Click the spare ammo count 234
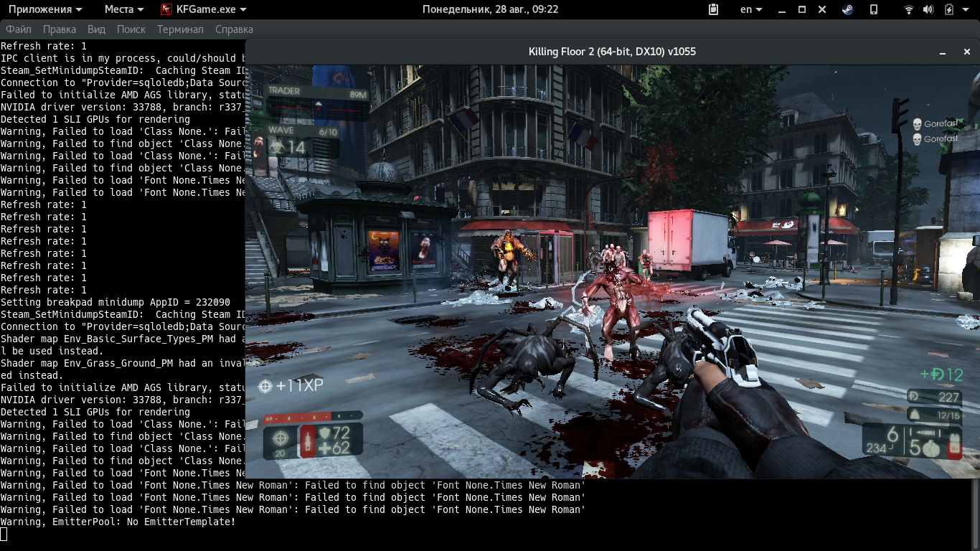 (877, 448)
